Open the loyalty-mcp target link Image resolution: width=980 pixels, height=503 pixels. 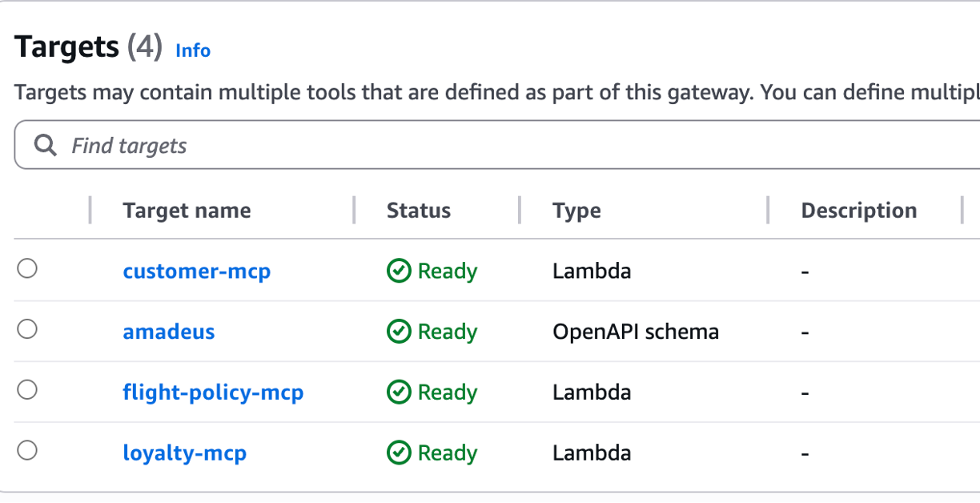pos(184,453)
